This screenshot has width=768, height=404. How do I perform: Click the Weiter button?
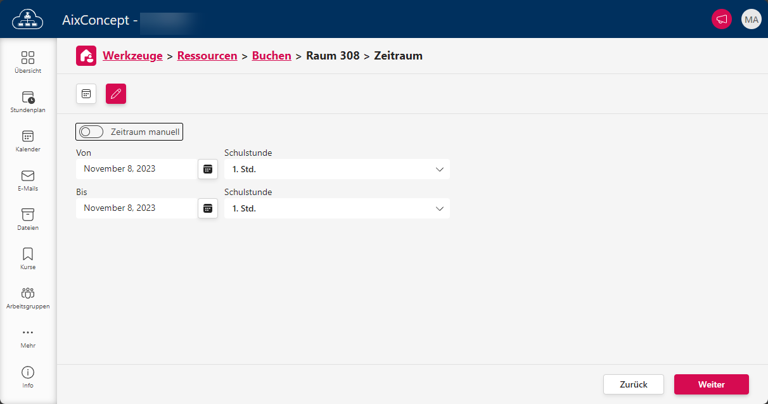(711, 384)
